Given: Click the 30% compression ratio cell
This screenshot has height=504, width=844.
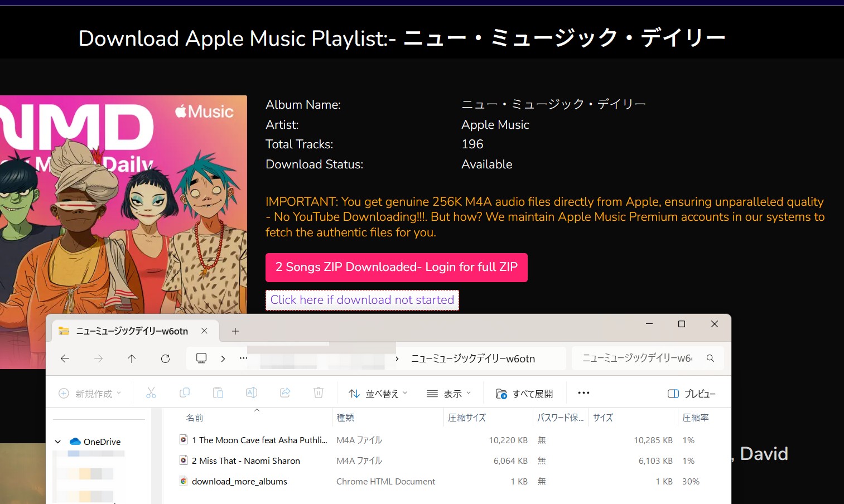Looking at the screenshot, I should point(691,481).
